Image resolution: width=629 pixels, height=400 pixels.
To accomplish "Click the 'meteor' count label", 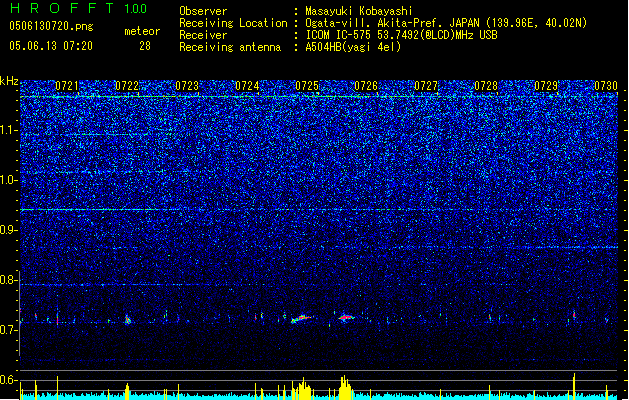I will point(142,31).
